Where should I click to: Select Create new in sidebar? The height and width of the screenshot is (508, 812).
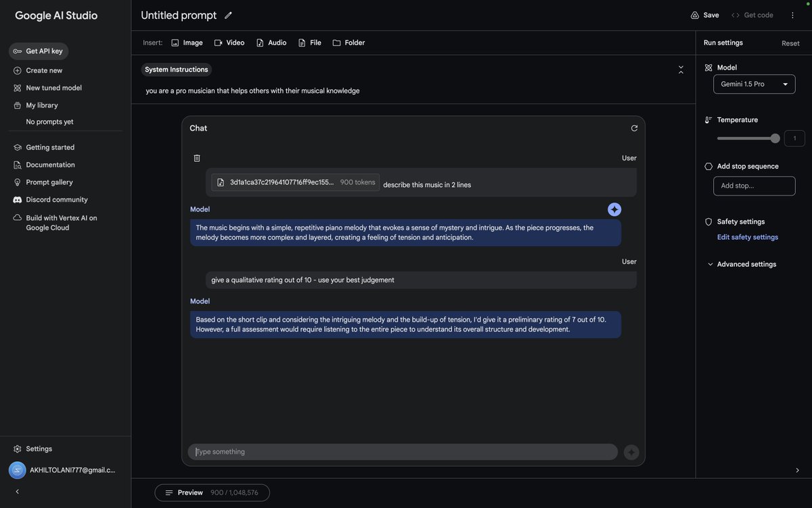point(38,70)
